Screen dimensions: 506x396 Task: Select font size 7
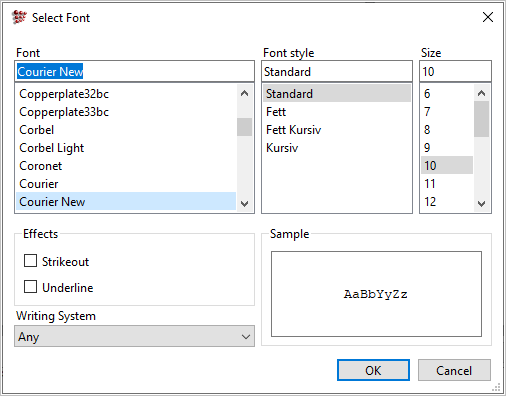pyautogui.click(x=447, y=112)
